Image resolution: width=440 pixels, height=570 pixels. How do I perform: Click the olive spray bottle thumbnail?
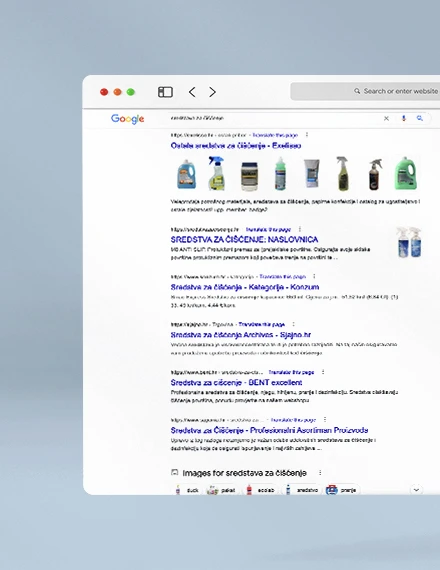(343, 173)
